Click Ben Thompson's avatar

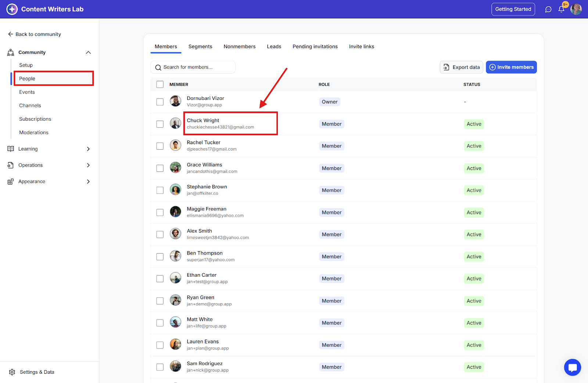pos(176,256)
